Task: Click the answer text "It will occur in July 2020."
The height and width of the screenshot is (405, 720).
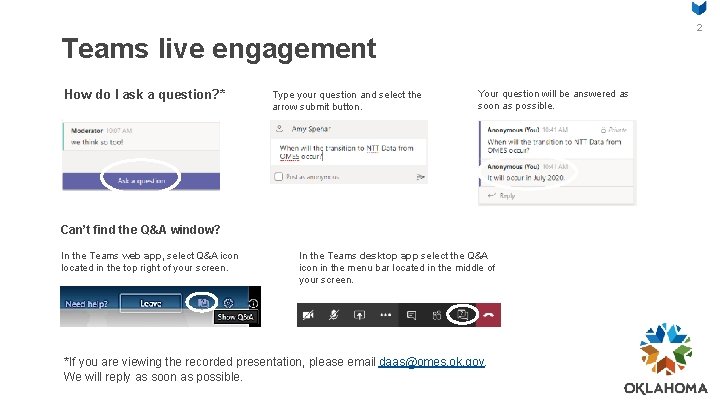Action: pyautogui.click(x=526, y=178)
